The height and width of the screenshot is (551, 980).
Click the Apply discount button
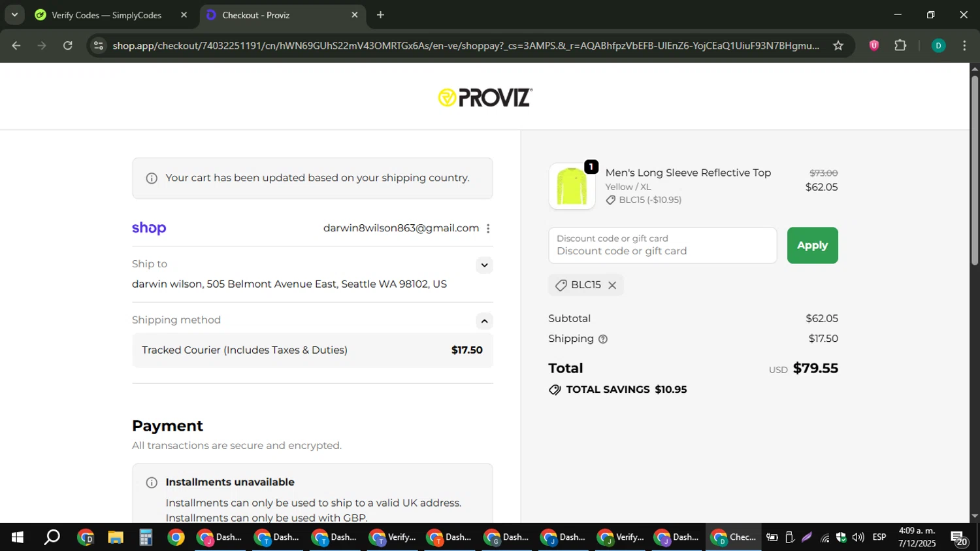coord(812,246)
